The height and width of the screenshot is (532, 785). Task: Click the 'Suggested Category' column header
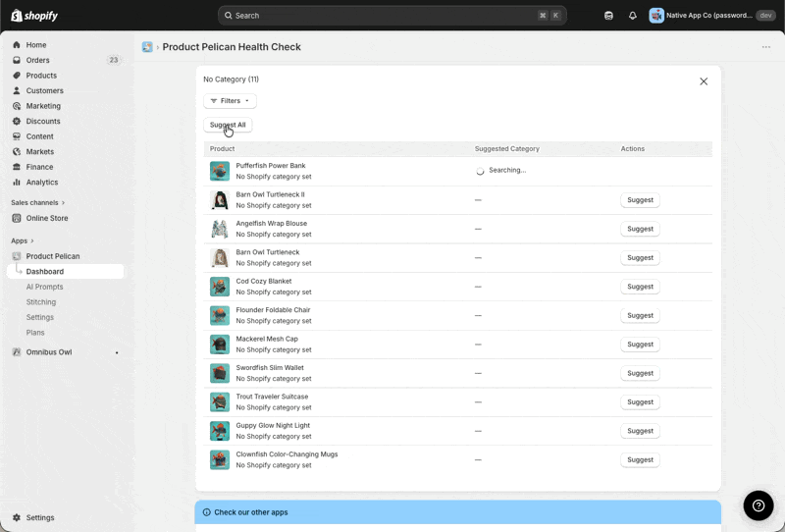coord(506,149)
